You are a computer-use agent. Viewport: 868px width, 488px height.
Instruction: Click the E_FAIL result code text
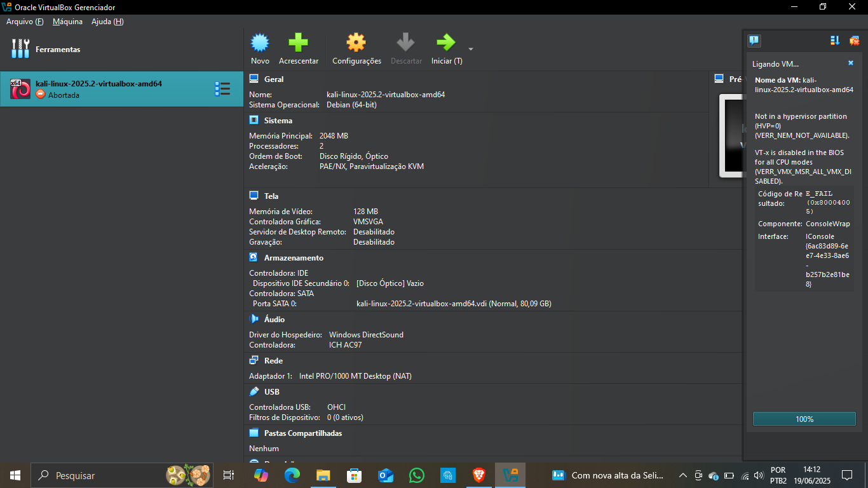(828, 202)
